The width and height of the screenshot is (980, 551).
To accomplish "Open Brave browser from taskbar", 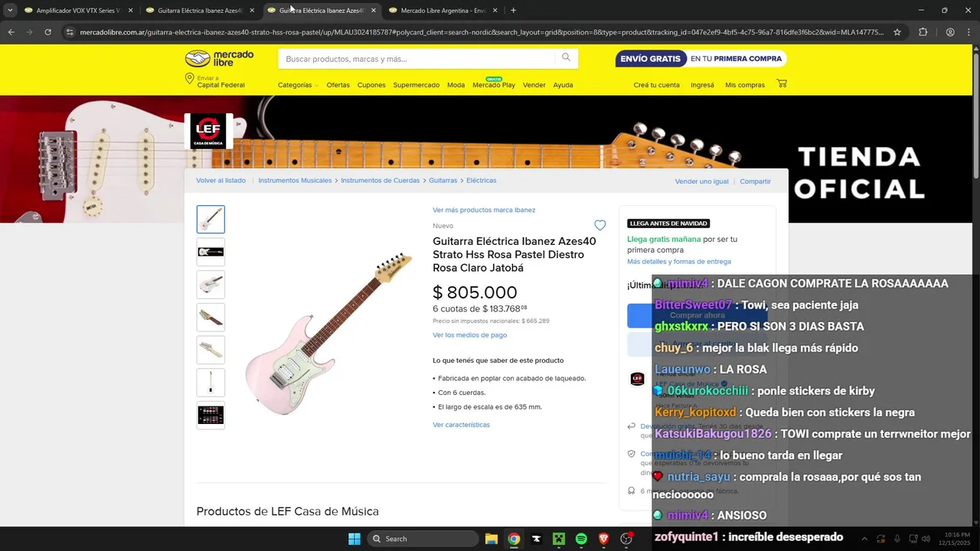I will (x=603, y=539).
